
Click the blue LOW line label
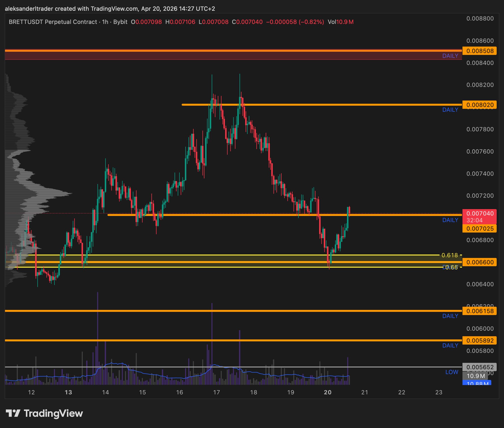452,372
